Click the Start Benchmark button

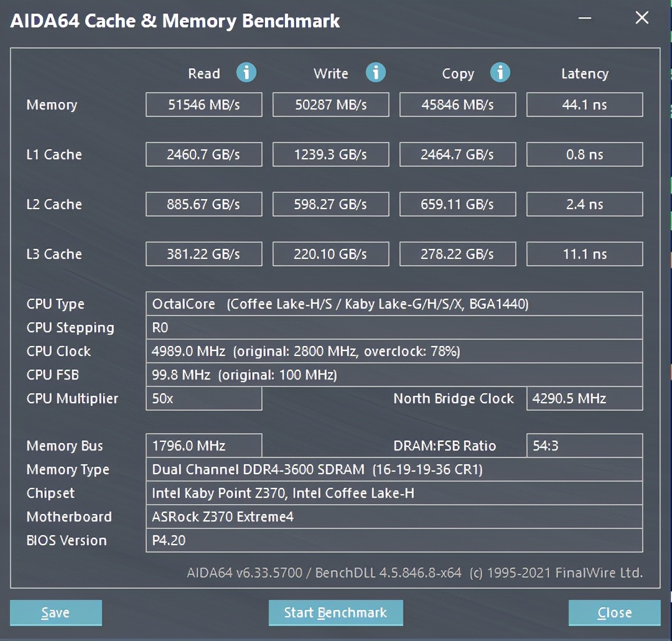coord(335,612)
